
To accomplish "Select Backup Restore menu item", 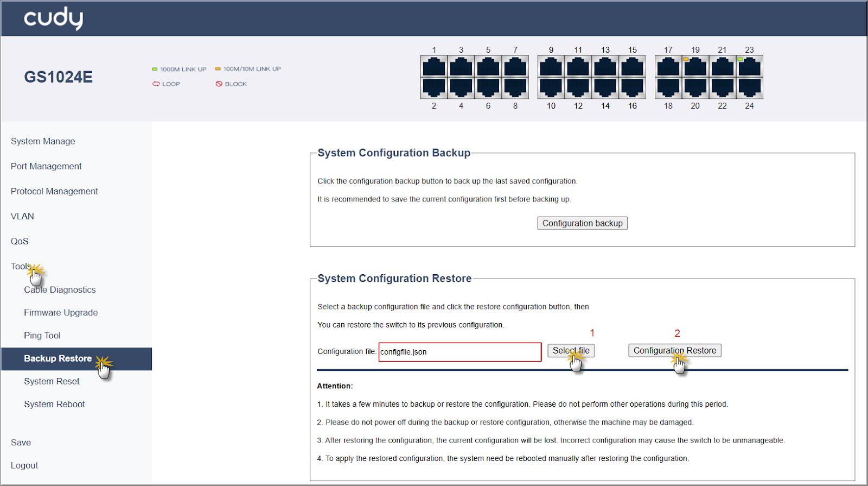I will 76,359.
